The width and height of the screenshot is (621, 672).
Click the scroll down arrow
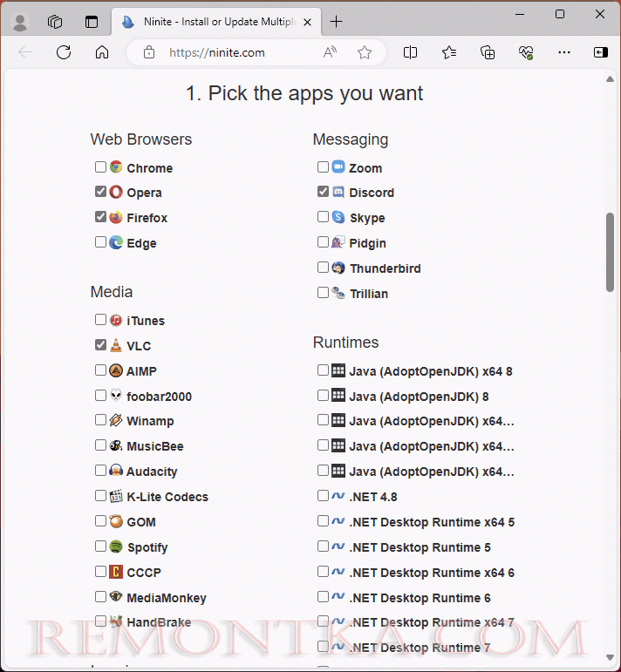[610, 657]
